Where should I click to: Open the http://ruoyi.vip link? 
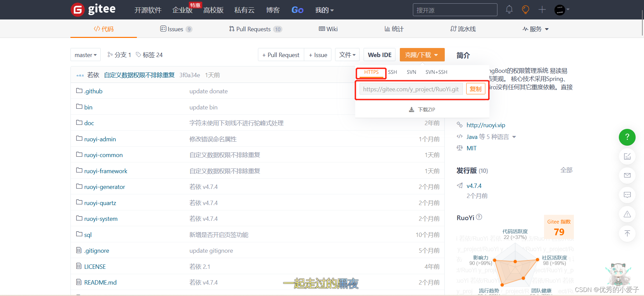tap(486, 125)
